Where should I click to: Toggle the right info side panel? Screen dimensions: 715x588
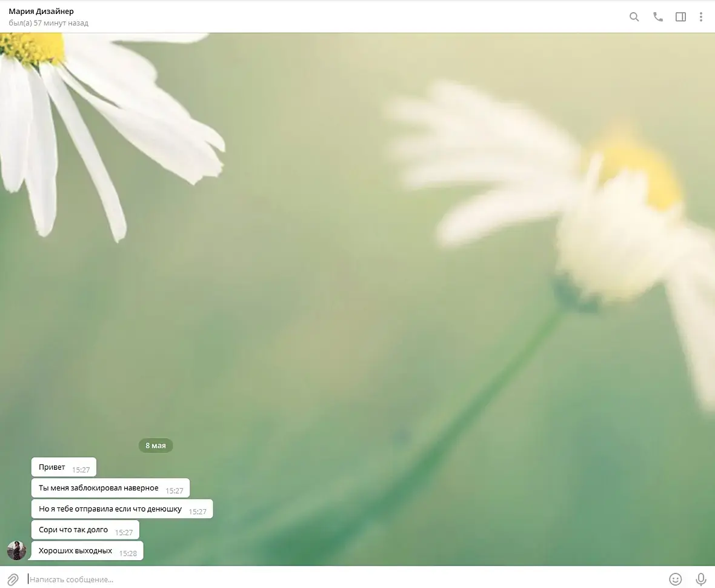[x=680, y=17]
